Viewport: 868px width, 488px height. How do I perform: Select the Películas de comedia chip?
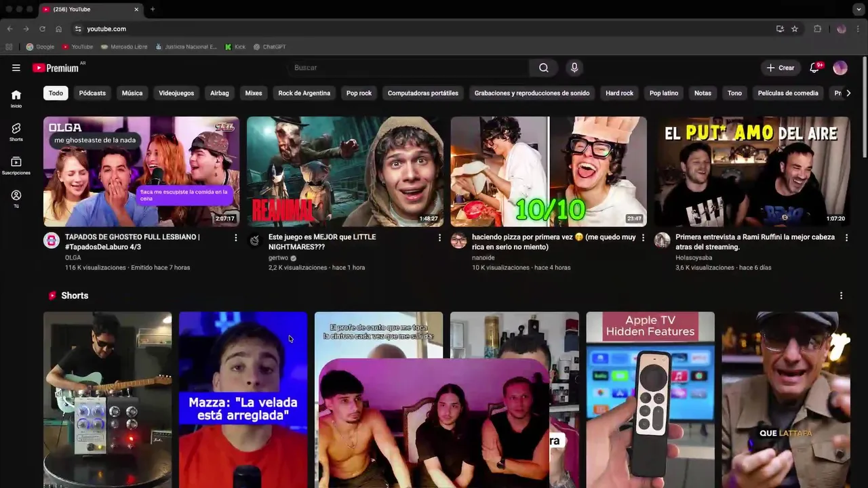click(788, 94)
